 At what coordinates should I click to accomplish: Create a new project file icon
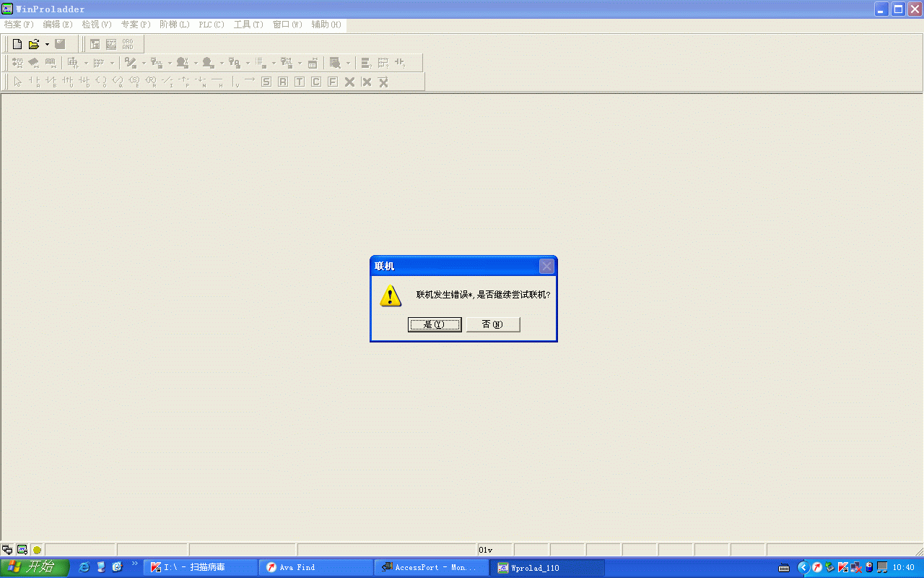pyautogui.click(x=17, y=44)
